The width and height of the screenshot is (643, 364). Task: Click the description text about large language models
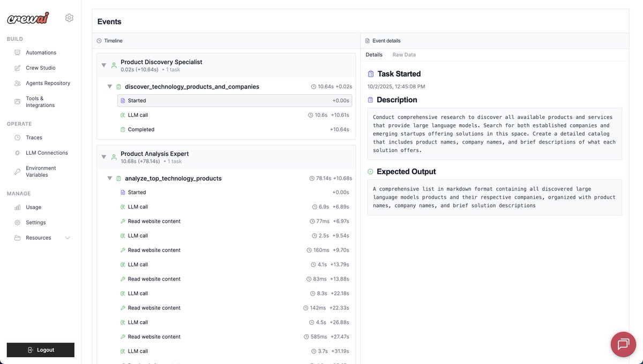pyautogui.click(x=495, y=134)
